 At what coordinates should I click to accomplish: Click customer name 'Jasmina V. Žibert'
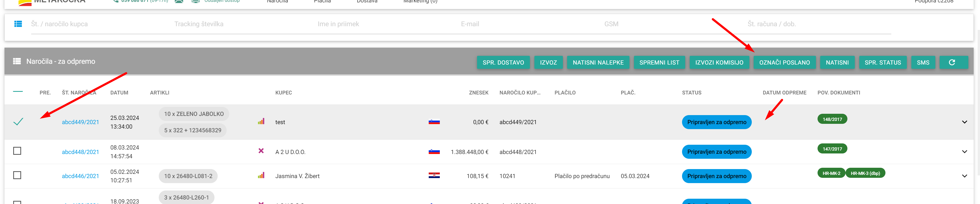click(297, 176)
